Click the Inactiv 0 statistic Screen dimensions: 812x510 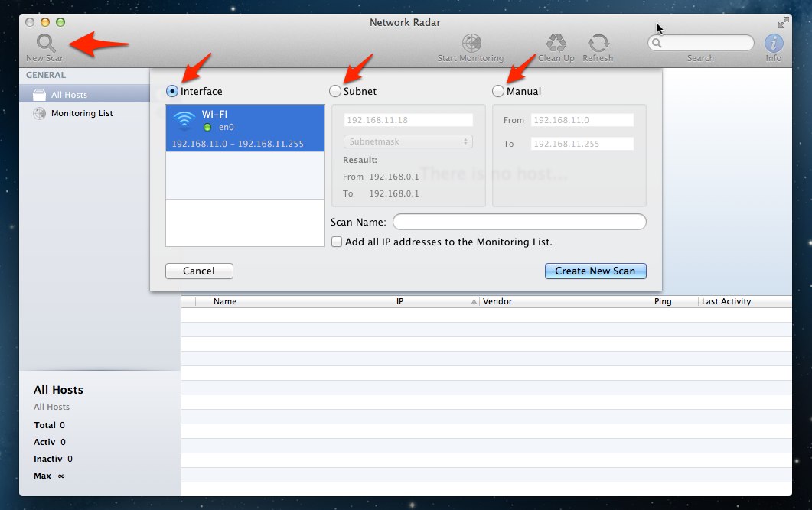point(53,459)
